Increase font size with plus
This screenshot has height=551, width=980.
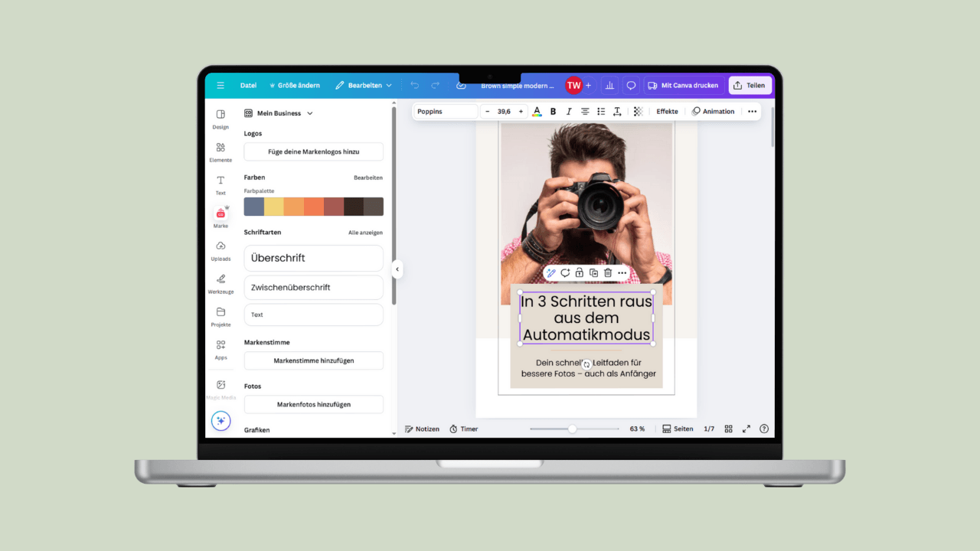pyautogui.click(x=521, y=112)
